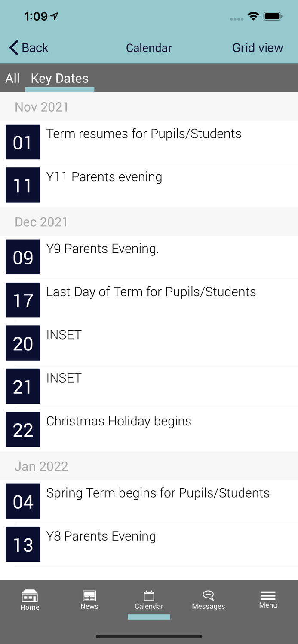Tap the home indicator bar at bottom
The image size is (298, 644).
click(x=149, y=636)
